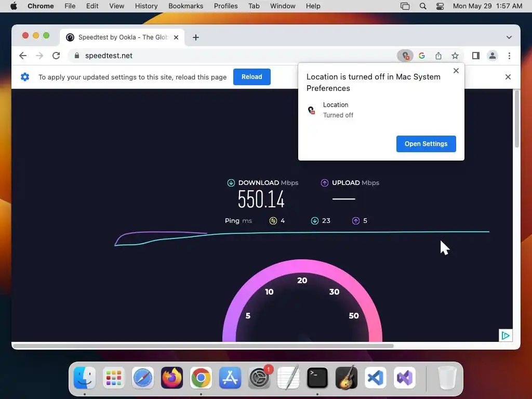This screenshot has height=399, width=532.
Task: Open Trash from the Dock
Action: pyautogui.click(x=447, y=378)
